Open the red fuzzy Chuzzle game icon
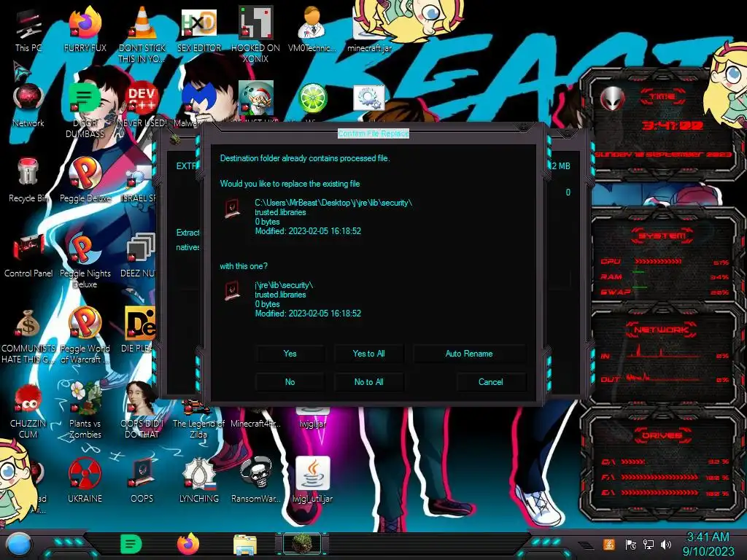The height and width of the screenshot is (560, 747). pyautogui.click(x=28, y=411)
